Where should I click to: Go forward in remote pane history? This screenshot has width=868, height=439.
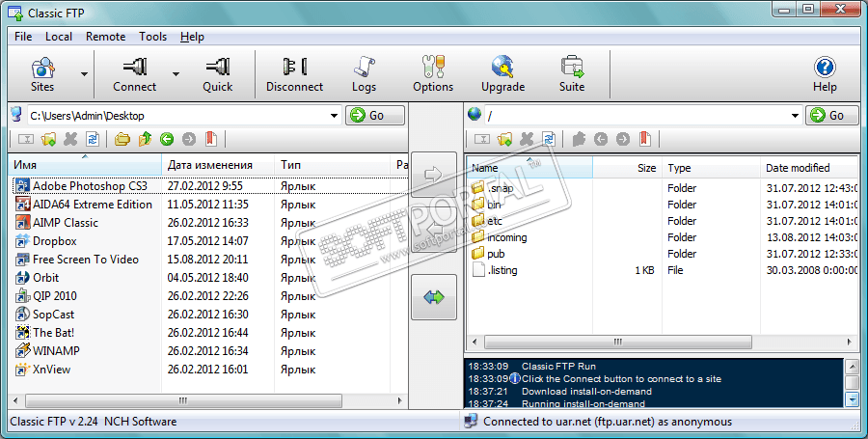click(623, 139)
